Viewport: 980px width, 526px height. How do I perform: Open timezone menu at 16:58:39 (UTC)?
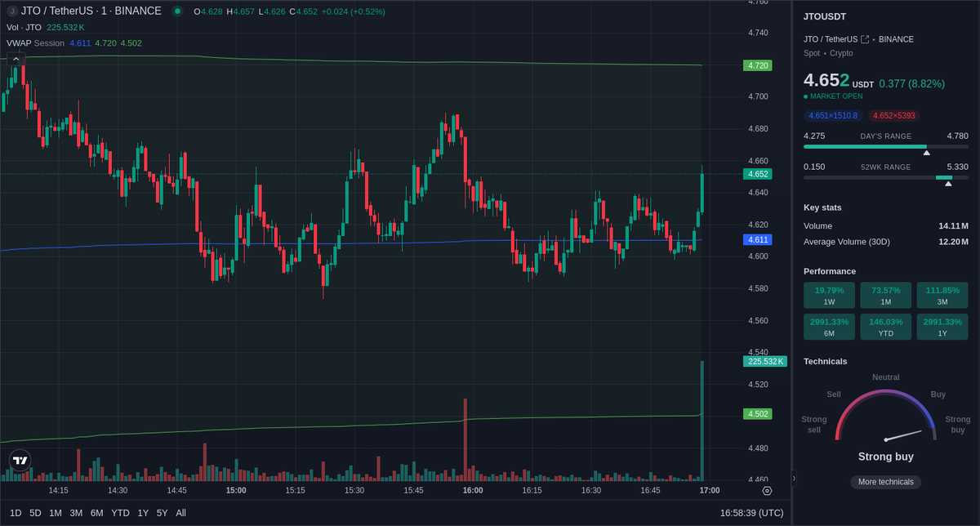751,513
